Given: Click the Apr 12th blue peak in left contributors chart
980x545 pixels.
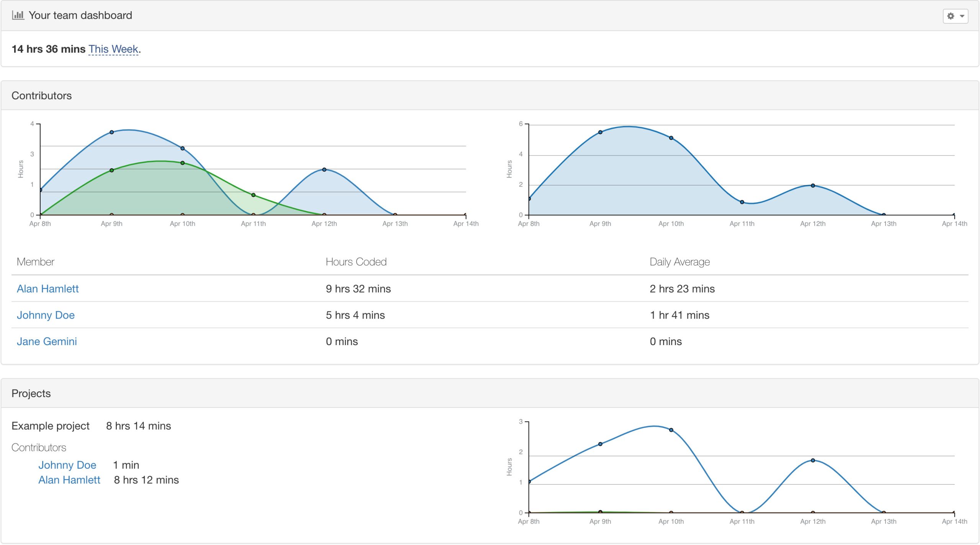Looking at the screenshot, I should pyautogui.click(x=324, y=169).
